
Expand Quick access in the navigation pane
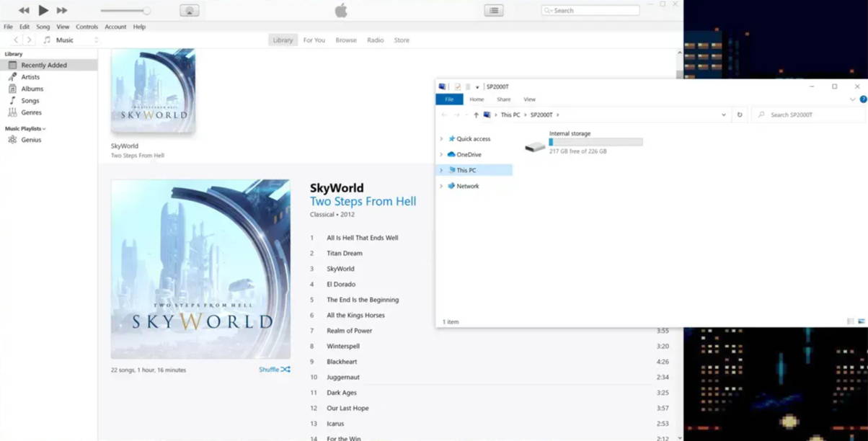click(x=441, y=139)
